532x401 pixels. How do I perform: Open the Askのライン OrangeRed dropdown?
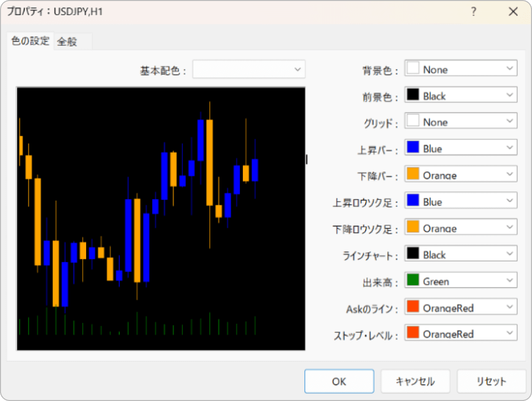coord(460,307)
